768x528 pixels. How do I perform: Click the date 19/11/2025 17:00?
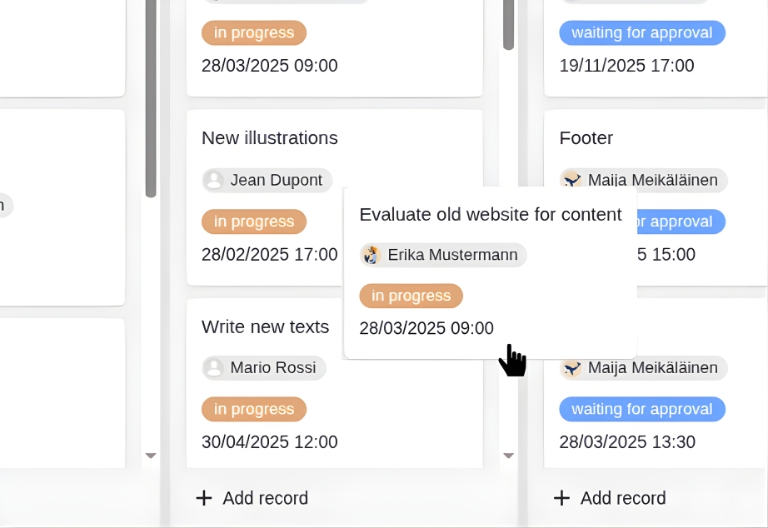626,66
